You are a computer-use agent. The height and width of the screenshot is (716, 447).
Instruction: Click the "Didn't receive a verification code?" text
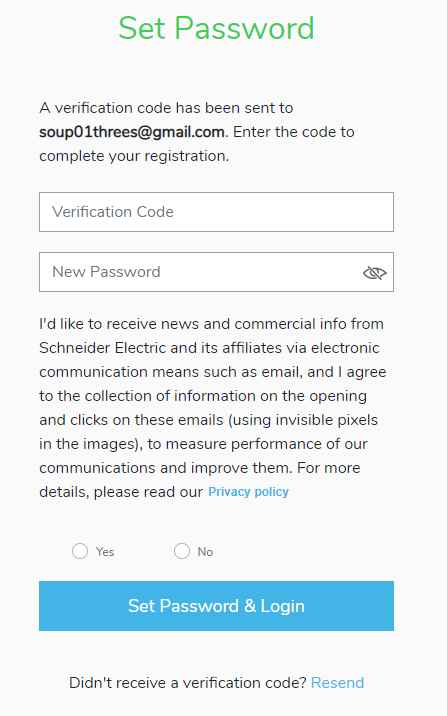188,683
